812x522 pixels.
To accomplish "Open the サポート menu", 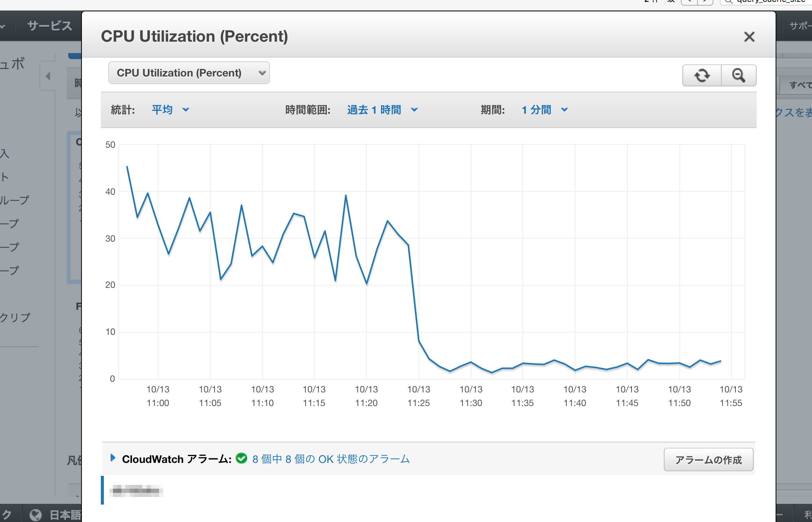I will pos(800,26).
